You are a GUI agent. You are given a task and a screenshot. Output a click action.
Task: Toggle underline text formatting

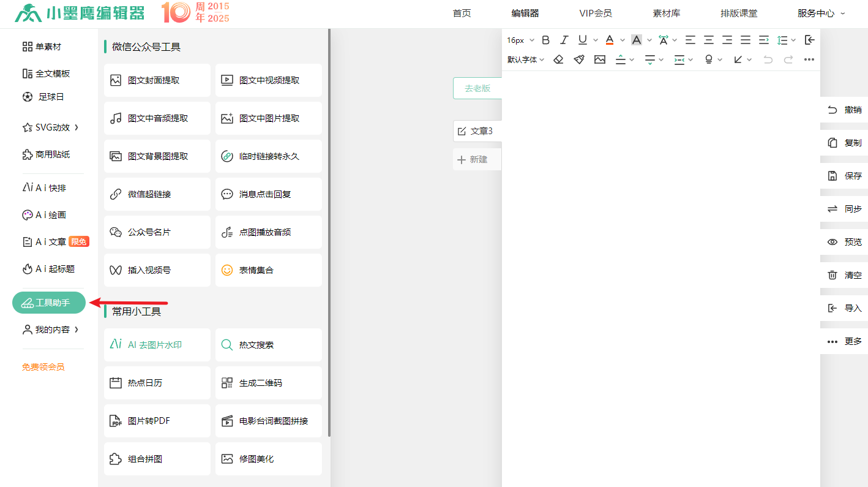point(582,40)
